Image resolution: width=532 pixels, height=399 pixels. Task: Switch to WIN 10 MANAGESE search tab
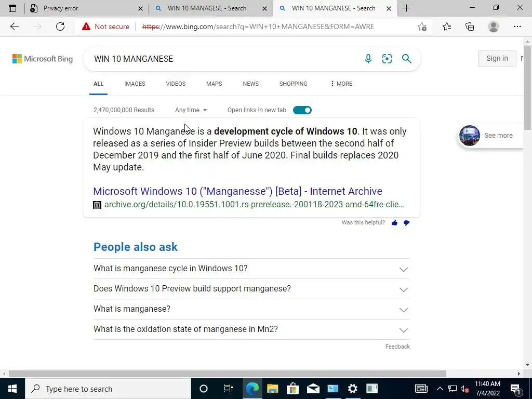(210, 8)
